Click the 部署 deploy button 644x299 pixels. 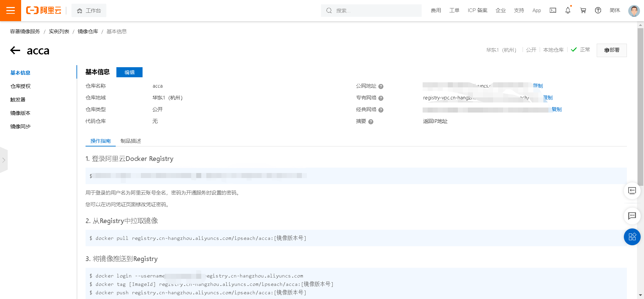[611, 50]
